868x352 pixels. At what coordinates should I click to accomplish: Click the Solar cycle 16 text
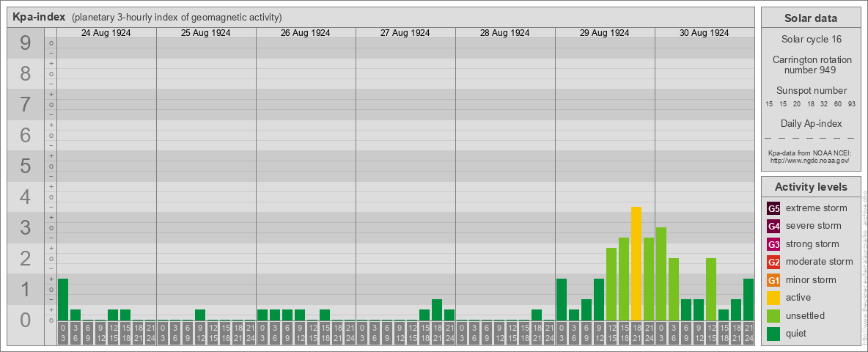click(x=810, y=40)
